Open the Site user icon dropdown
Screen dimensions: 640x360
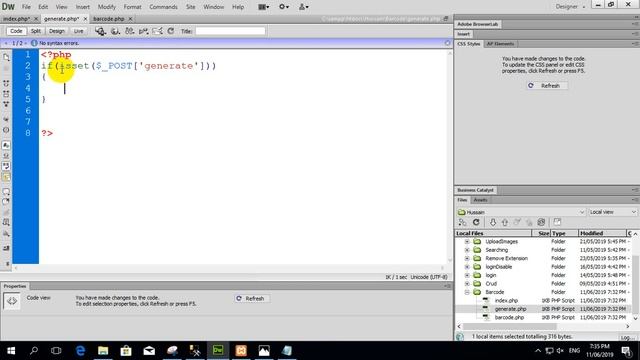pos(304,7)
